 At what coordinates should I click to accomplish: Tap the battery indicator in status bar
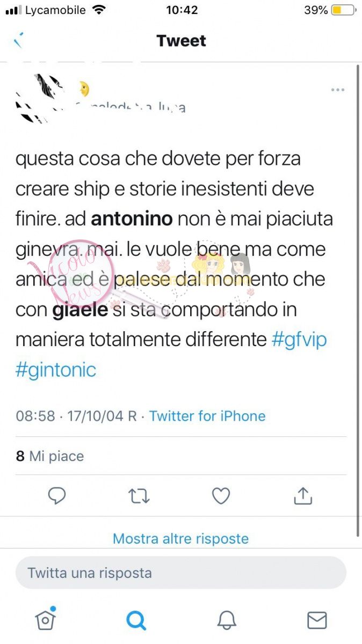[x=344, y=10]
